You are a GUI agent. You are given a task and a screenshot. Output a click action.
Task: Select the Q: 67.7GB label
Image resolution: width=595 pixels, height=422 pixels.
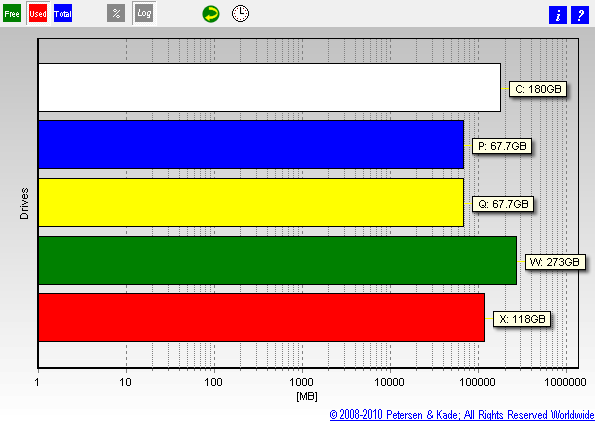(x=503, y=204)
